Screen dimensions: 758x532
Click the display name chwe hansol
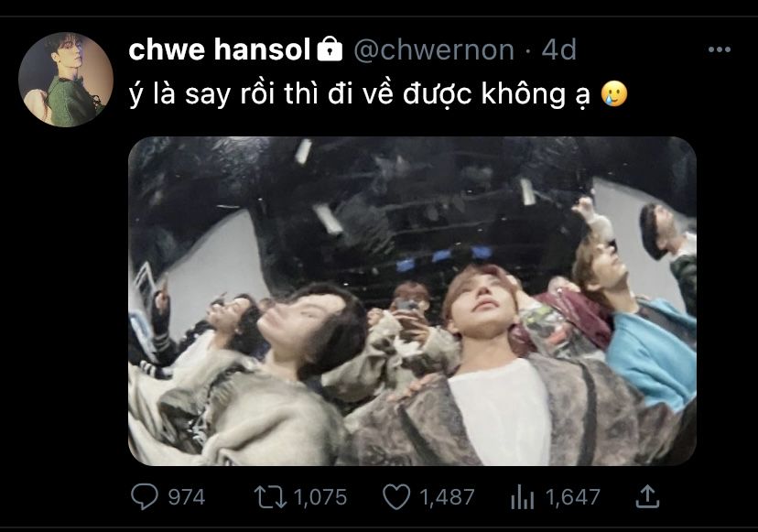pyautogui.click(x=219, y=49)
